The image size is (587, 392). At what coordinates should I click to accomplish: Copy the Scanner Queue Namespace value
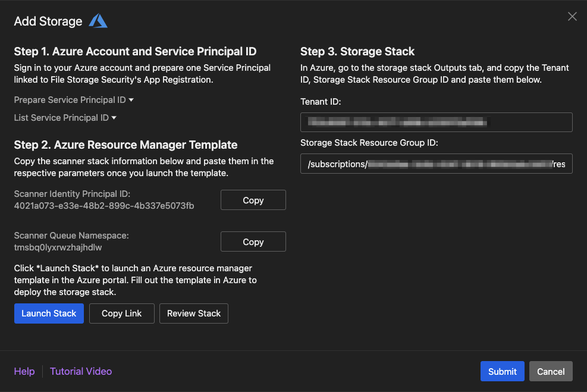click(253, 242)
